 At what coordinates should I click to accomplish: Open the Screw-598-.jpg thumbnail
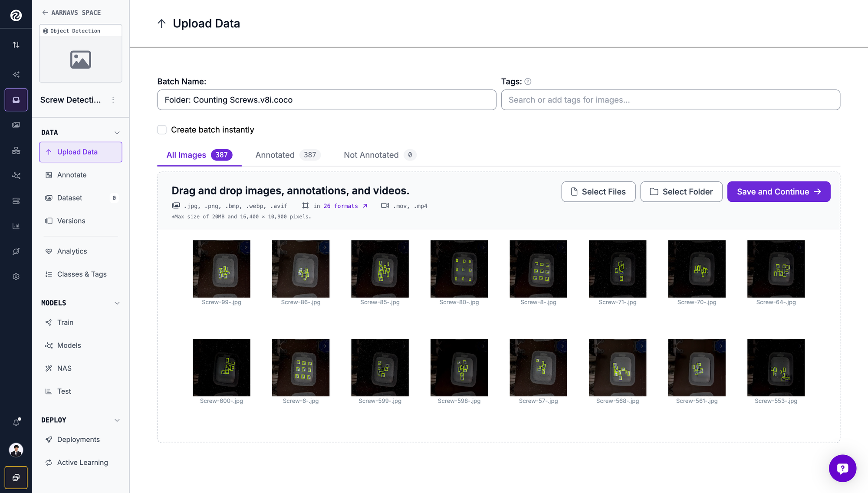(x=459, y=368)
